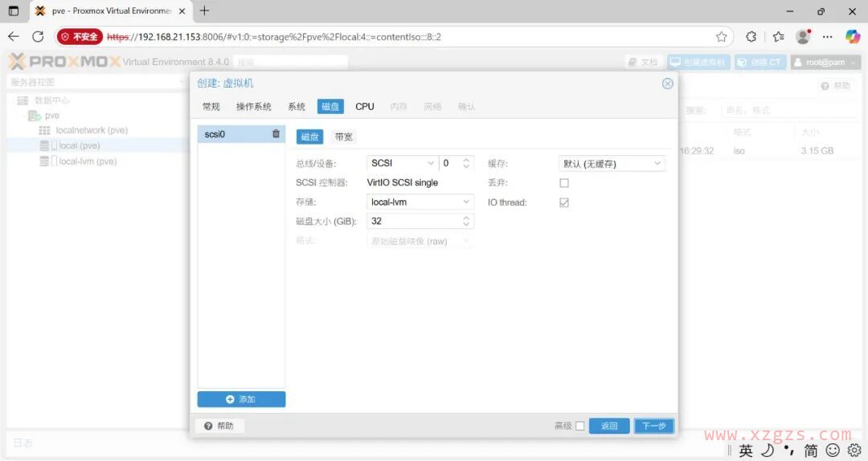Screen dimensions: 868x461
Task: Open the Help button in dialog
Action: [x=219, y=426]
